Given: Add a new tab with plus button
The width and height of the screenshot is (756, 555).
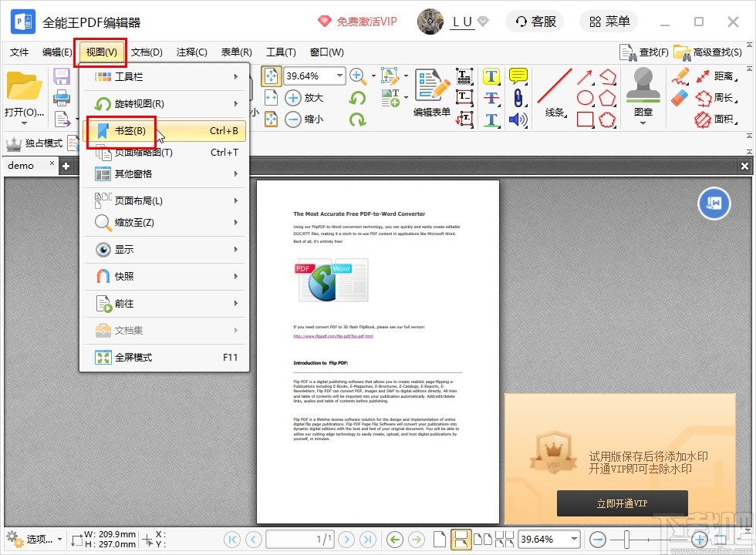Looking at the screenshot, I should coord(66,166).
